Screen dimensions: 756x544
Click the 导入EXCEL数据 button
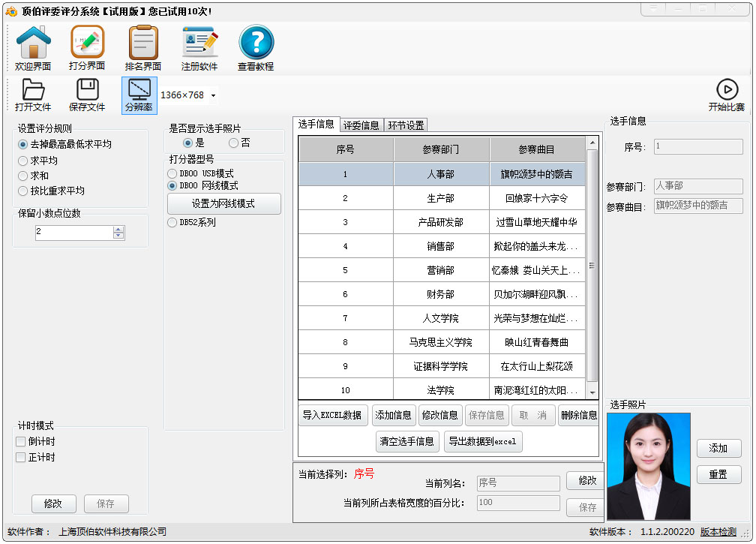[x=333, y=415]
